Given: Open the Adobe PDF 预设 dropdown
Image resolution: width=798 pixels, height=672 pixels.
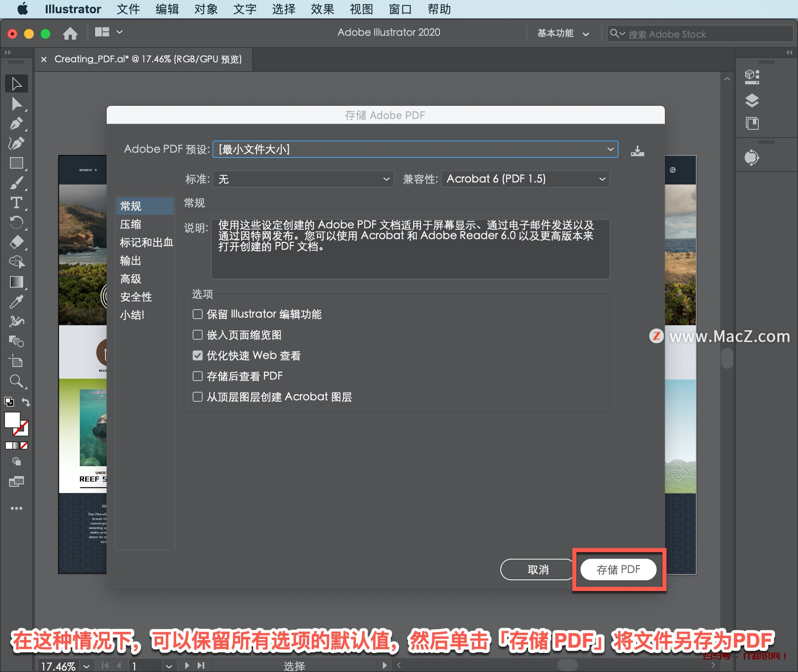Looking at the screenshot, I should point(415,149).
